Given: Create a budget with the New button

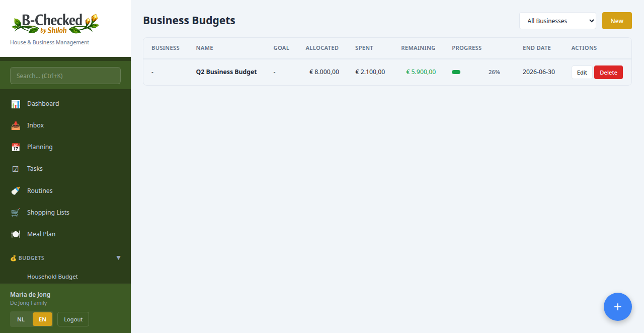Looking at the screenshot, I should [x=617, y=21].
